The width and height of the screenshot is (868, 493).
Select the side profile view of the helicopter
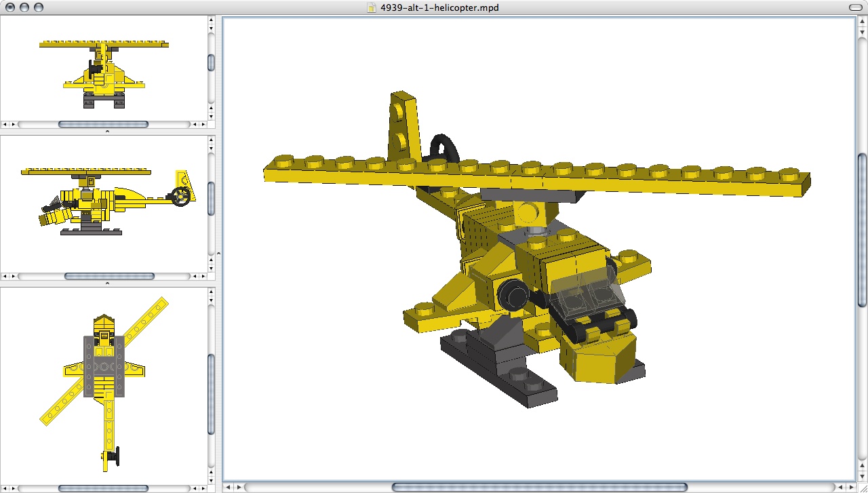point(102,203)
